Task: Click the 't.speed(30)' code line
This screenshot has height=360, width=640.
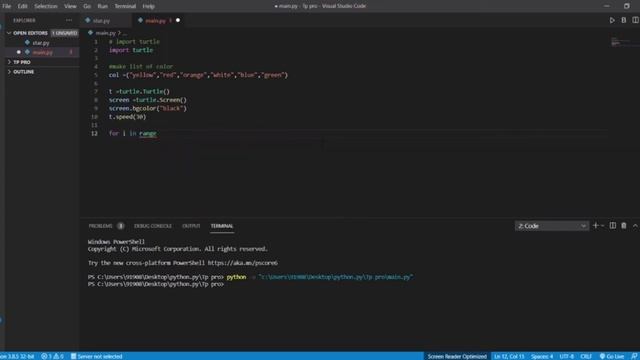Action: tap(127, 117)
